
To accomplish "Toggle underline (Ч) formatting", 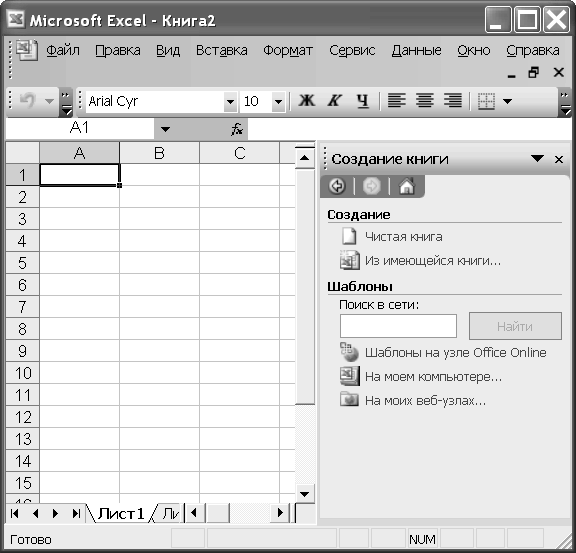I will coord(363,101).
